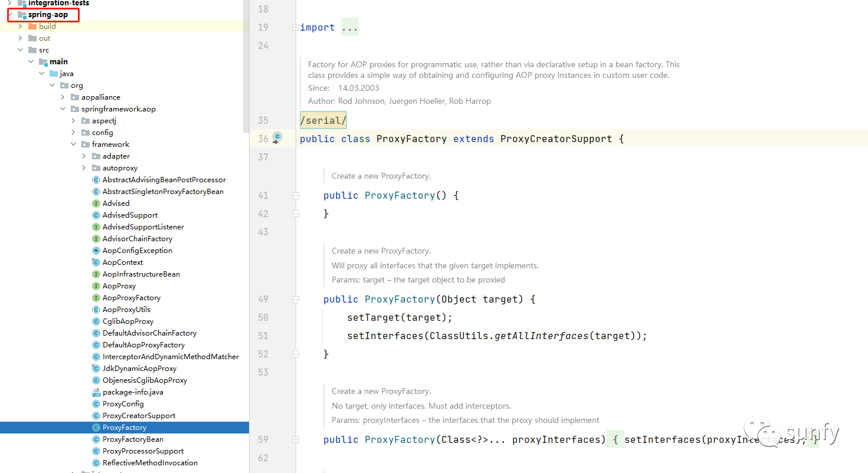Screen dimensions: 868x473
Task: Click the build folder icon
Action: click(32, 27)
